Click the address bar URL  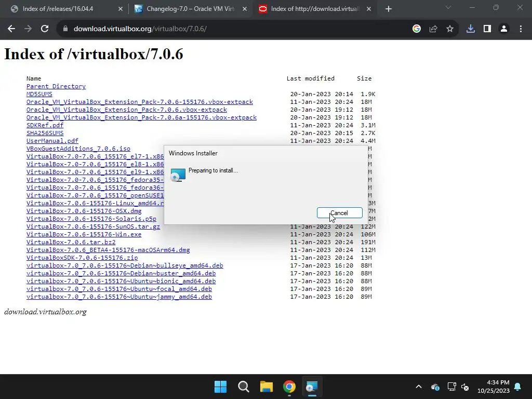tap(140, 29)
